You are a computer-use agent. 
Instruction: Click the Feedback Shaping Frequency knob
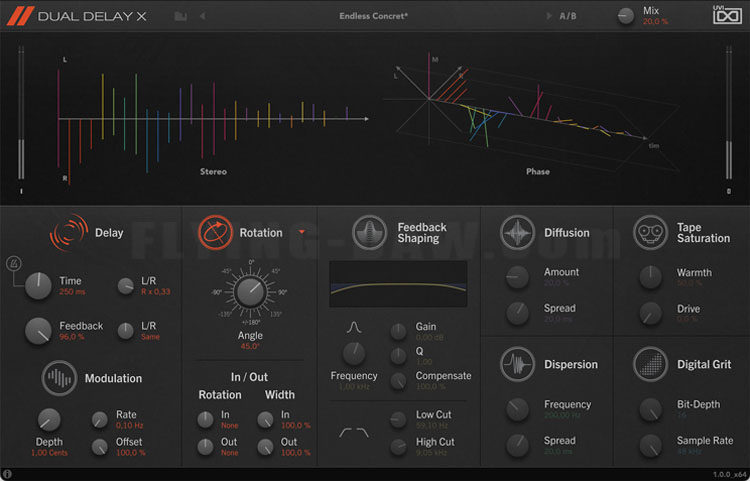point(354,353)
